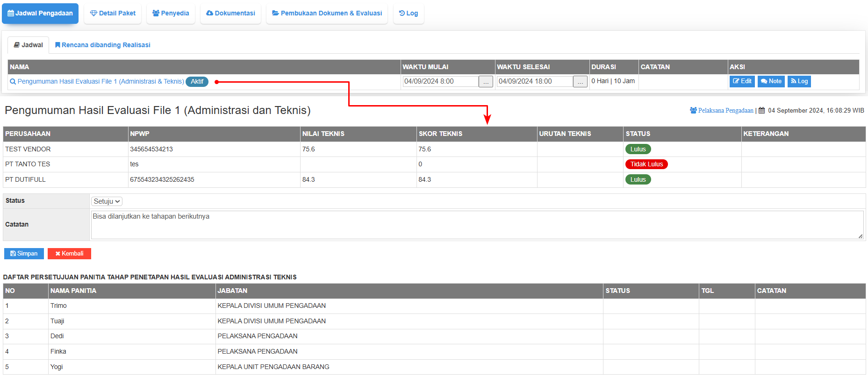Go to Dokumentasi tab
This screenshot has height=377, width=868.
click(230, 14)
